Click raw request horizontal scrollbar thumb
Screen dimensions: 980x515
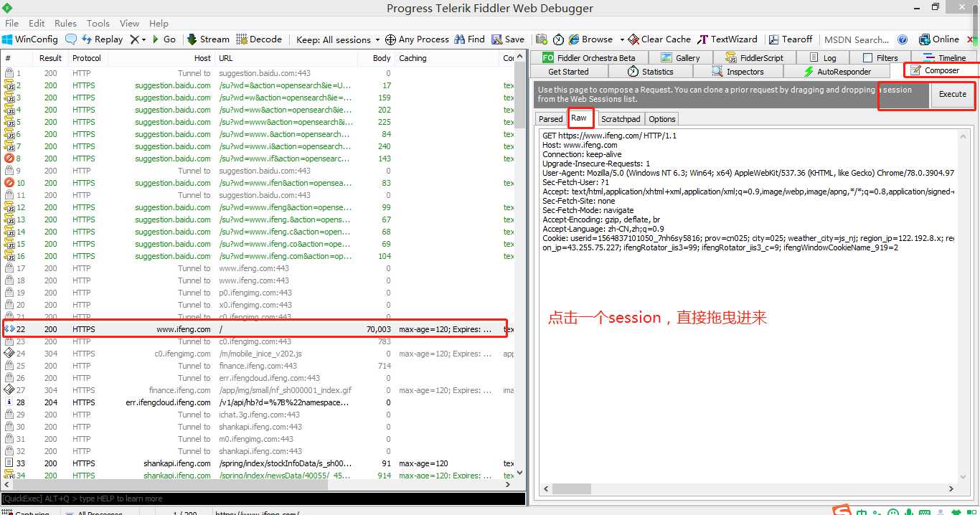click(x=572, y=488)
